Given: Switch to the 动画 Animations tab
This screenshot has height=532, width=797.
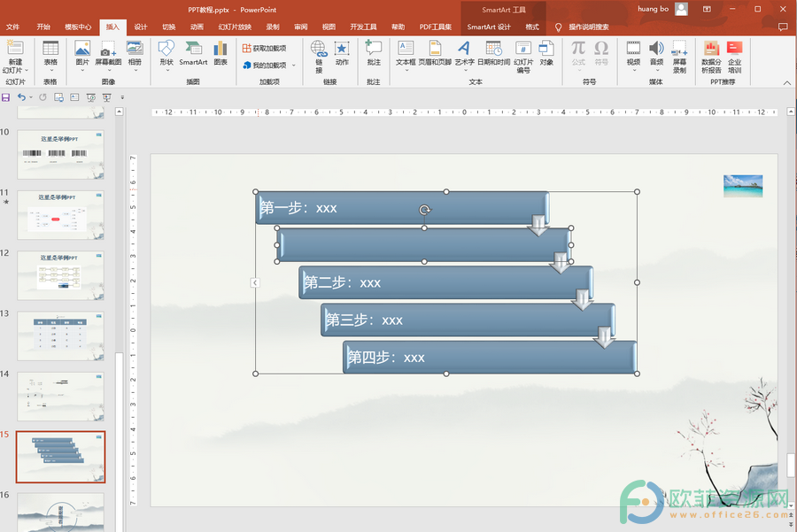Looking at the screenshot, I should tap(197, 27).
